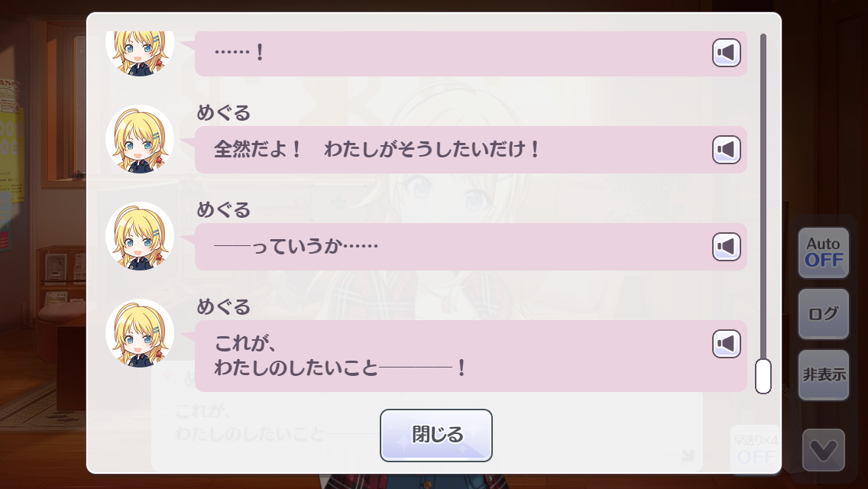Select the "わたしのしたいこと" message bubble
Screen dimensions: 868x489
(471, 355)
